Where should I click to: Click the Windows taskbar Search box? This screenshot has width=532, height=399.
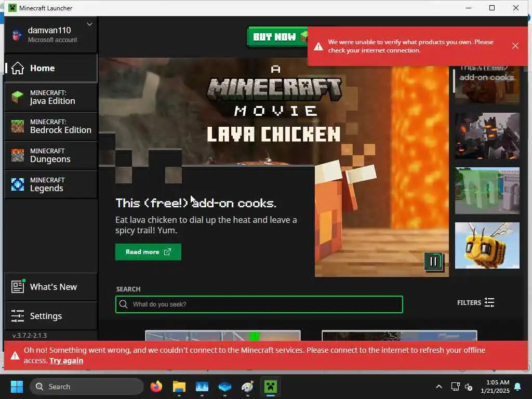87,387
